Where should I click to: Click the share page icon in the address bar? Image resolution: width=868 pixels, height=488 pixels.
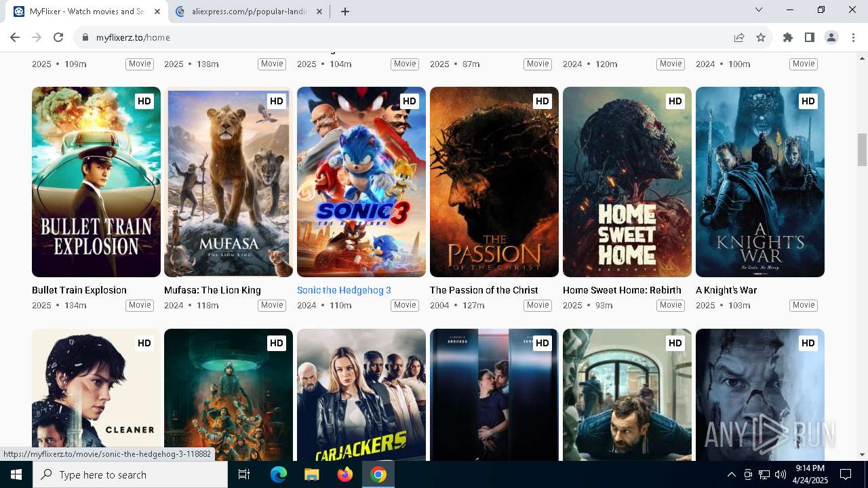click(739, 37)
